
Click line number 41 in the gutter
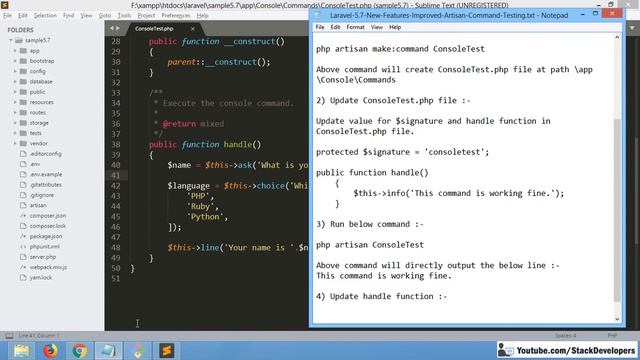[116, 175]
